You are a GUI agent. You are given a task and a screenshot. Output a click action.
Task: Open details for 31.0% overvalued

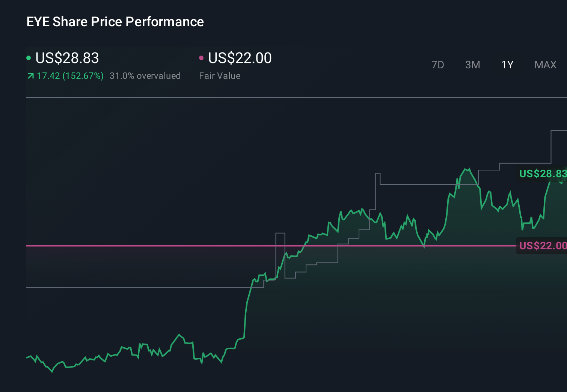pos(145,76)
